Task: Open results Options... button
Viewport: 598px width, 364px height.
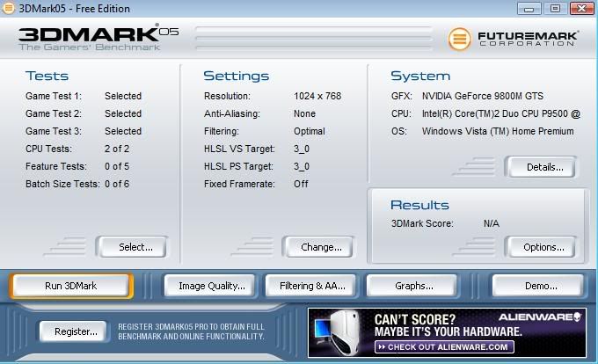Action: point(541,247)
